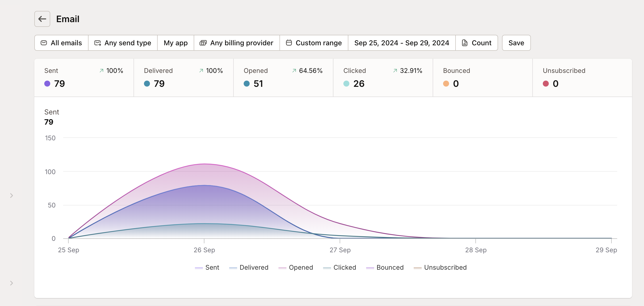Click the calendar icon beside Custom range
This screenshot has width=644, height=306.
tap(289, 43)
